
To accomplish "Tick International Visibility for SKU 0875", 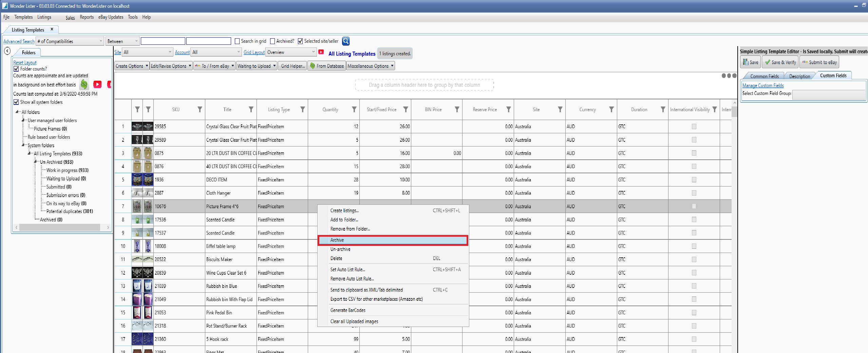I will click(694, 153).
